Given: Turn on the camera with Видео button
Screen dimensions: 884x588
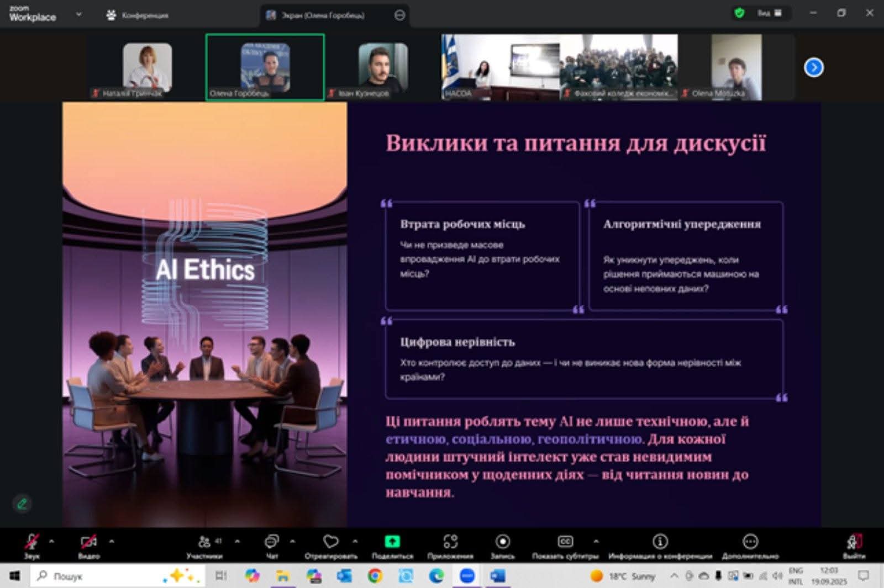Looking at the screenshot, I should (x=88, y=542).
